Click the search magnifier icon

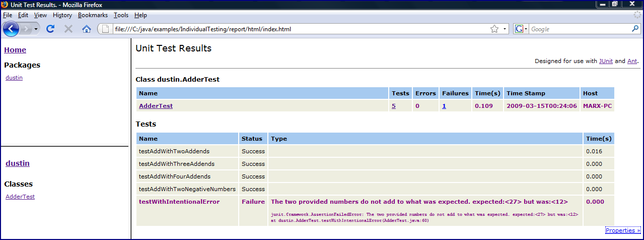[x=635, y=29]
